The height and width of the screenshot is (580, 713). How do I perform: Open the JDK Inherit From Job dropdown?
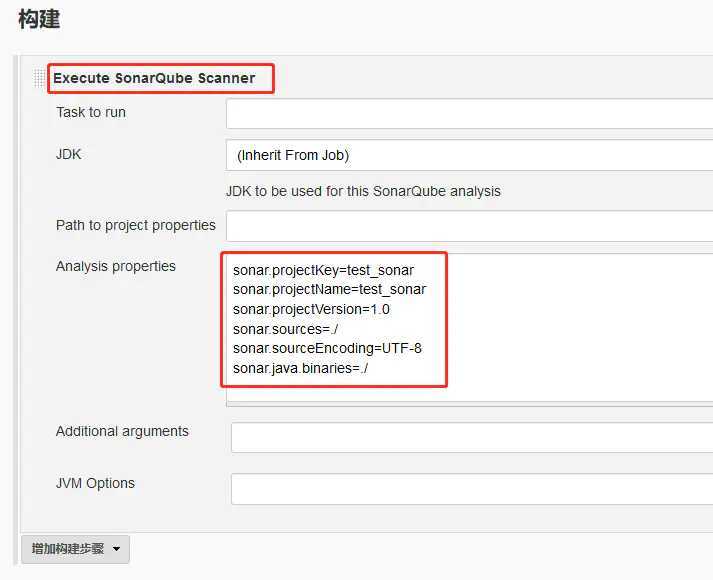click(469, 155)
